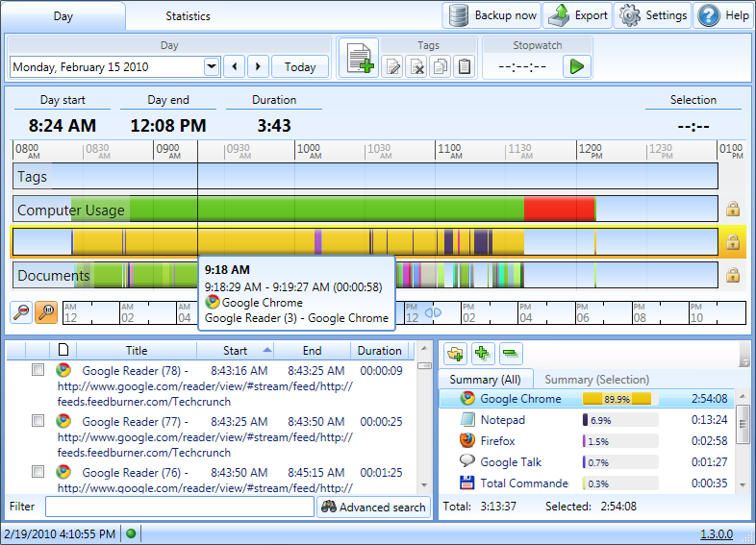Click in the Filter text field
This screenshot has height=545, width=756.
click(179, 507)
